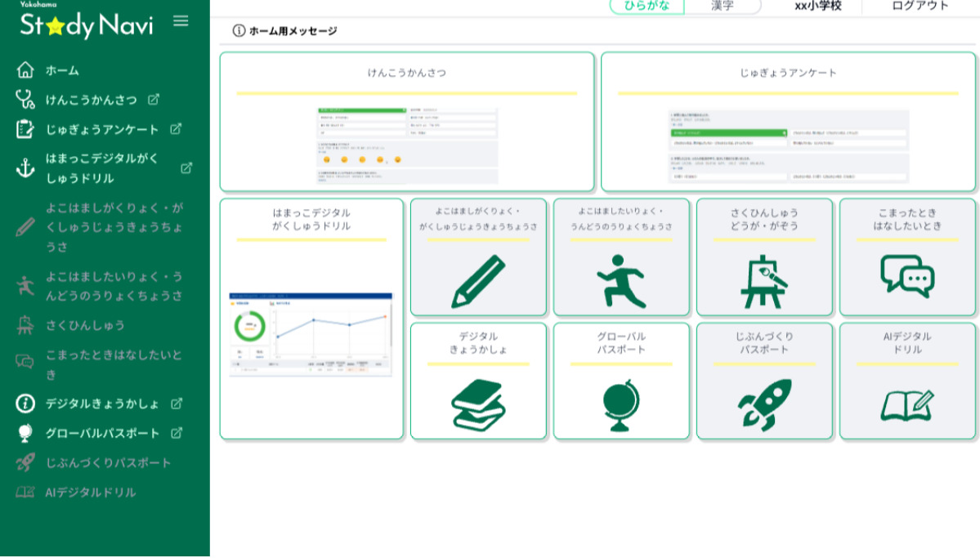Select ホーム in the sidebar
Screen dimensions: 980x558
[62, 70]
